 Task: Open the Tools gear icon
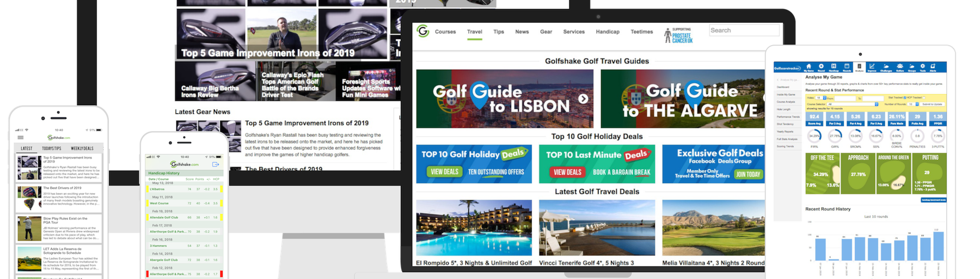click(922, 67)
